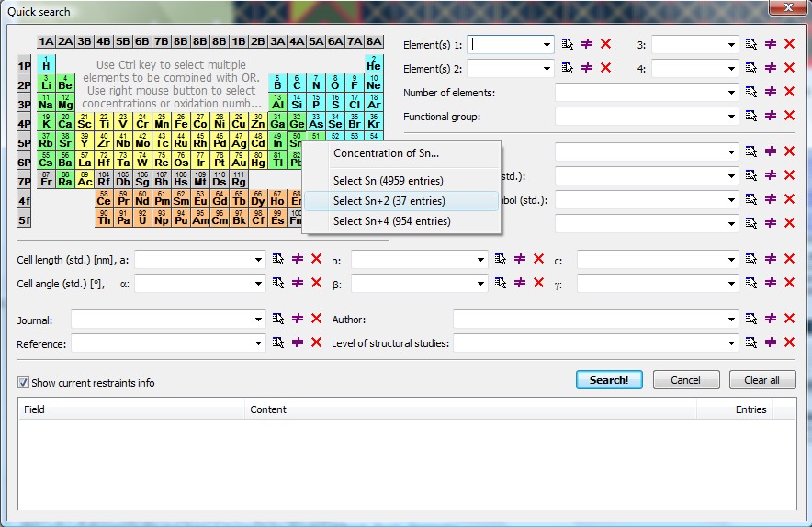Screen dimensions: 812x527
Task: Click the not-equal icon for Element(s) 2
Action: pos(587,68)
